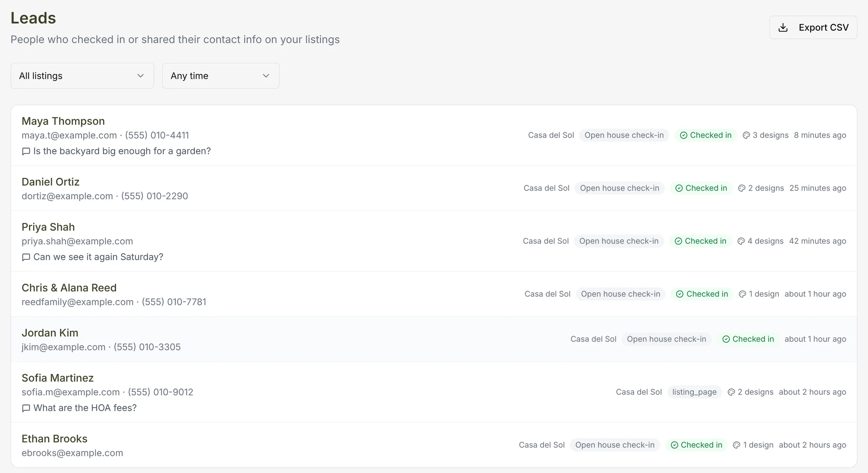Click comment icon next to Saturday question
Screen dimensions: 868x473
click(26, 257)
